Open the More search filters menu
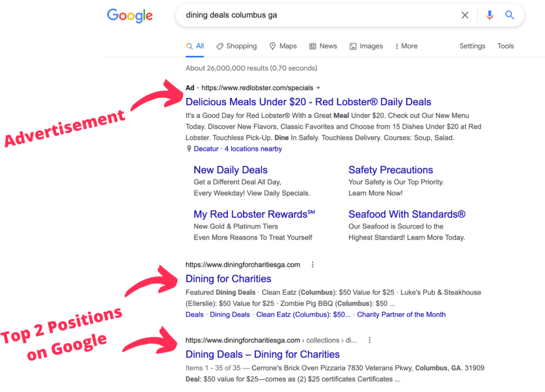This screenshot has height=392, width=545. tap(406, 46)
